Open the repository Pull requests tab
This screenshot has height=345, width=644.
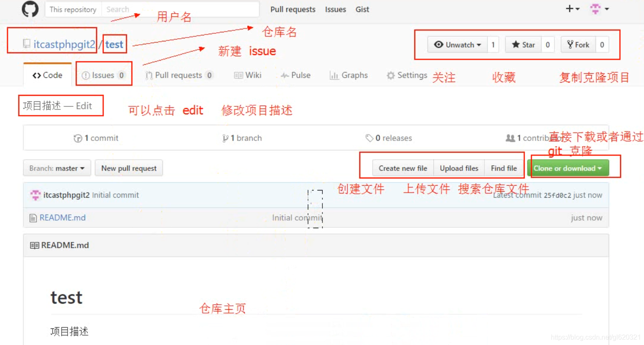tap(179, 75)
